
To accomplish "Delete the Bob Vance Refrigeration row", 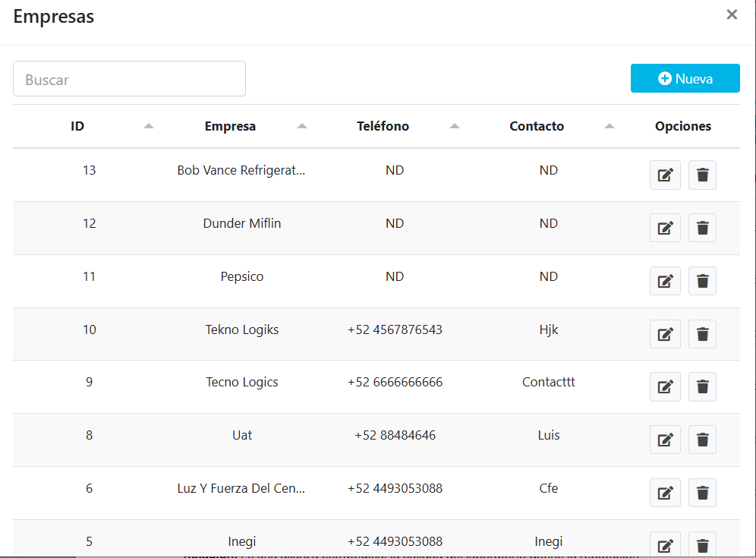I will pyautogui.click(x=702, y=175).
